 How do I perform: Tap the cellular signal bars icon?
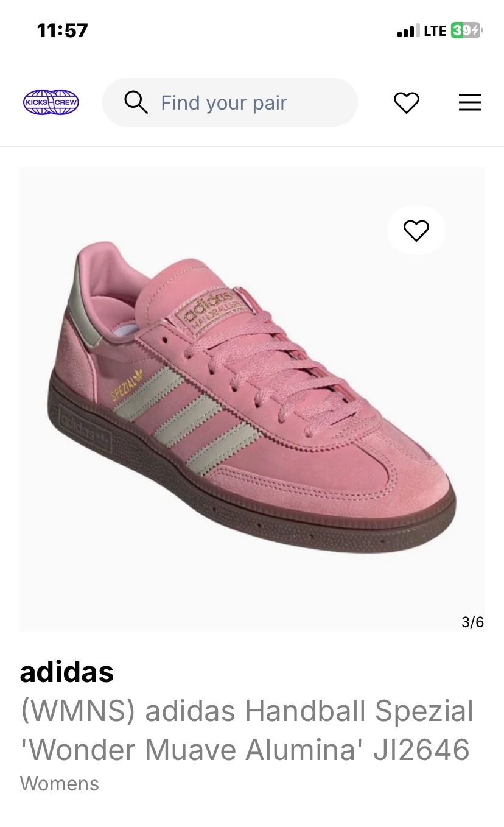[x=408, y=31]
